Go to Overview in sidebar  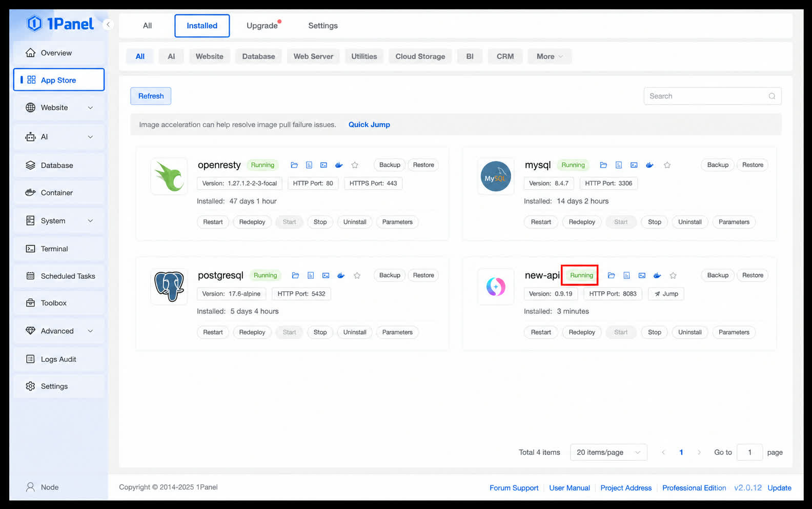[x=59, y=53]
